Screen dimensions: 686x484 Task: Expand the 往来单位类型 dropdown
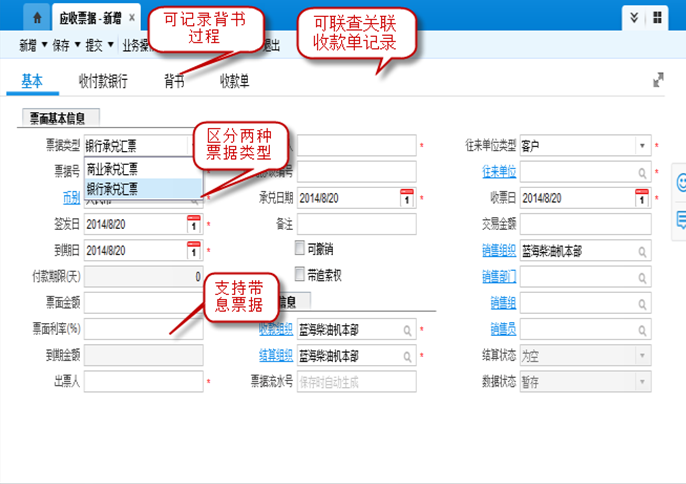642,146
